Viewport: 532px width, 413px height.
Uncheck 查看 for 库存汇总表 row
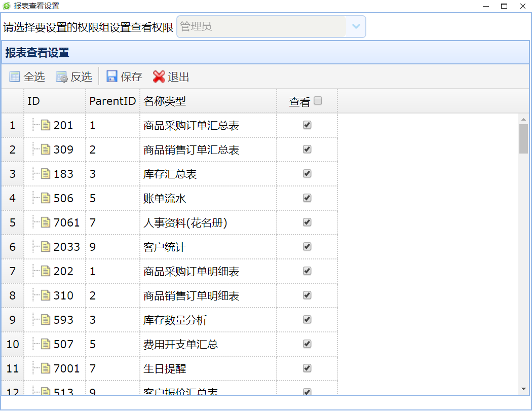click(x=307, y=174)
